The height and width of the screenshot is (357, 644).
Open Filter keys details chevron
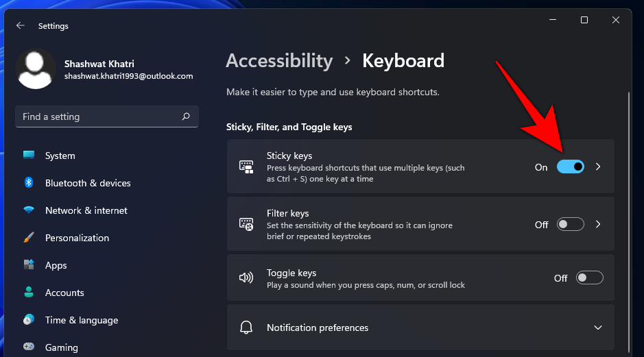[598, 224]
